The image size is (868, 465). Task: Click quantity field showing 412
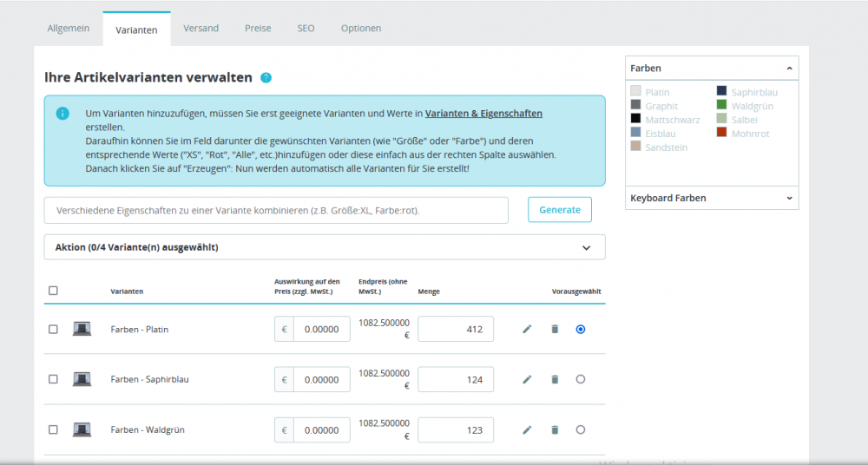(456, 329)
